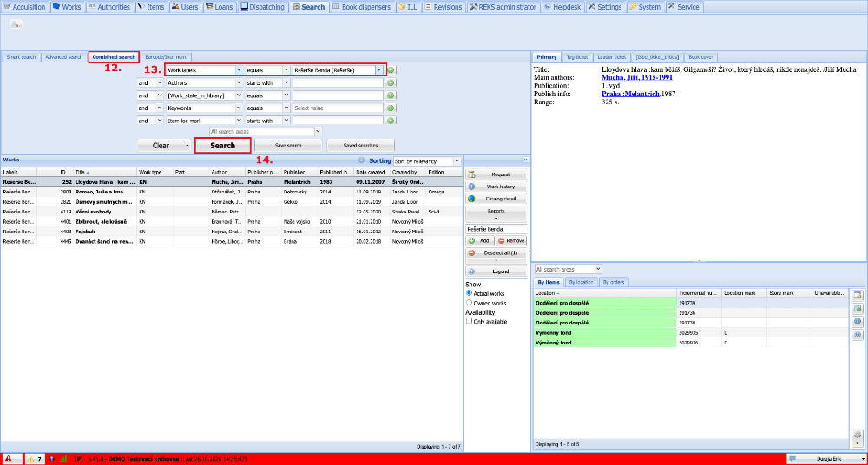Enable Only available checkbox
This screenshot has width=868, height=465.
coord(470,321)
